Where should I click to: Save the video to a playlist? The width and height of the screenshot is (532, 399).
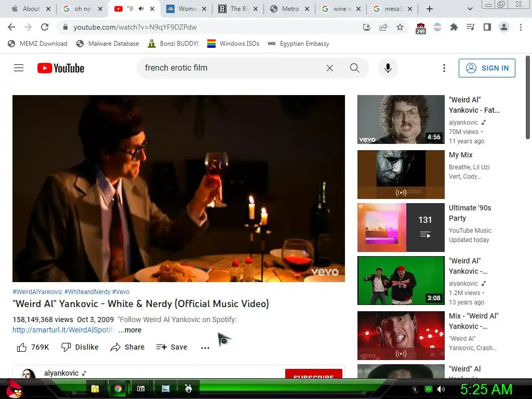tap(171, 347)
